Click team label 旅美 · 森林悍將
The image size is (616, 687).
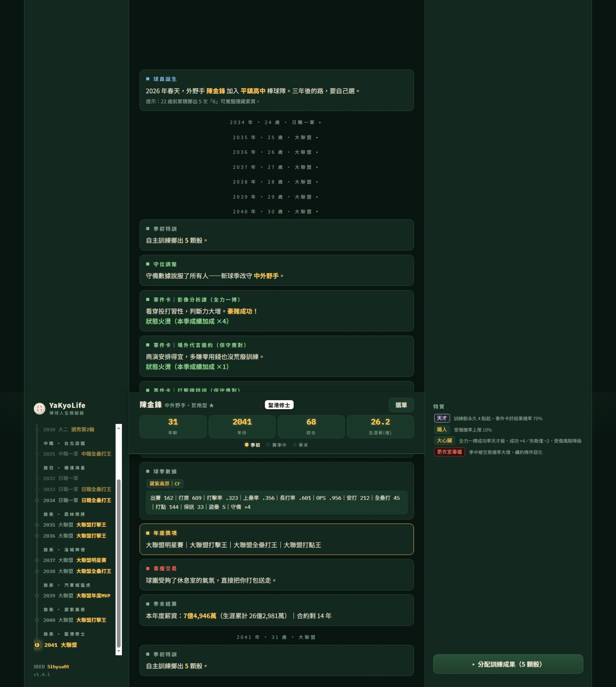tap(64, 514)
